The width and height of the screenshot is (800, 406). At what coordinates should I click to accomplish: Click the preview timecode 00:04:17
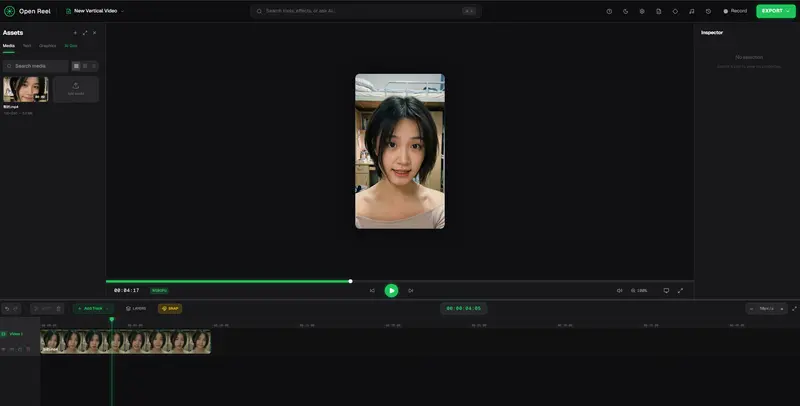pos(127,290)
